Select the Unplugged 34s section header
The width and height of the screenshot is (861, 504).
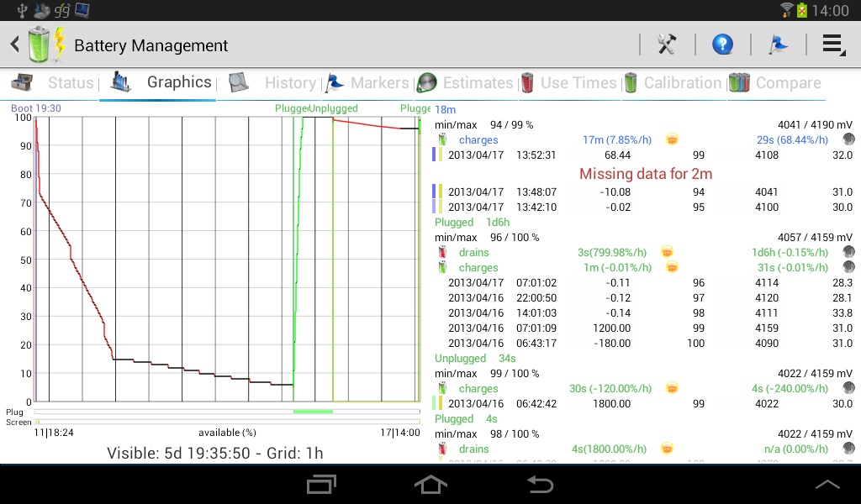pyautogui.click(x=475, y=358)
